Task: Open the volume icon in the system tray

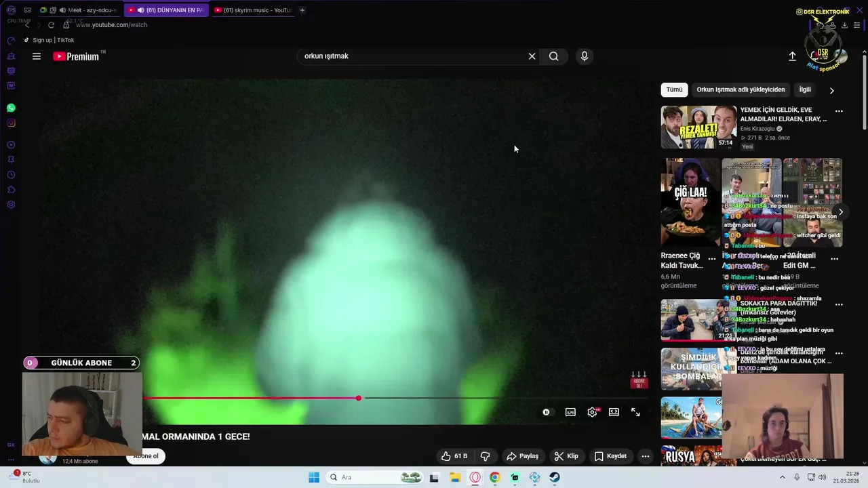Action: (823, 477)
